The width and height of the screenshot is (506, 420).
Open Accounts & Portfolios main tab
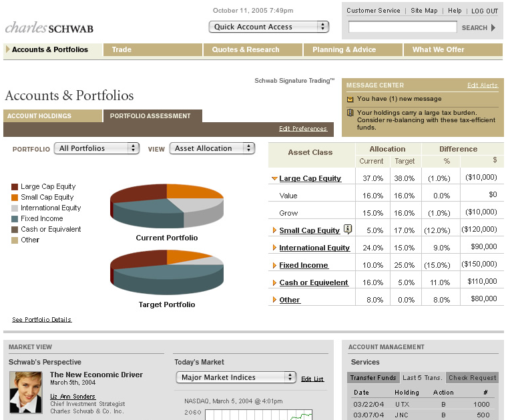(x=53, y=49)
